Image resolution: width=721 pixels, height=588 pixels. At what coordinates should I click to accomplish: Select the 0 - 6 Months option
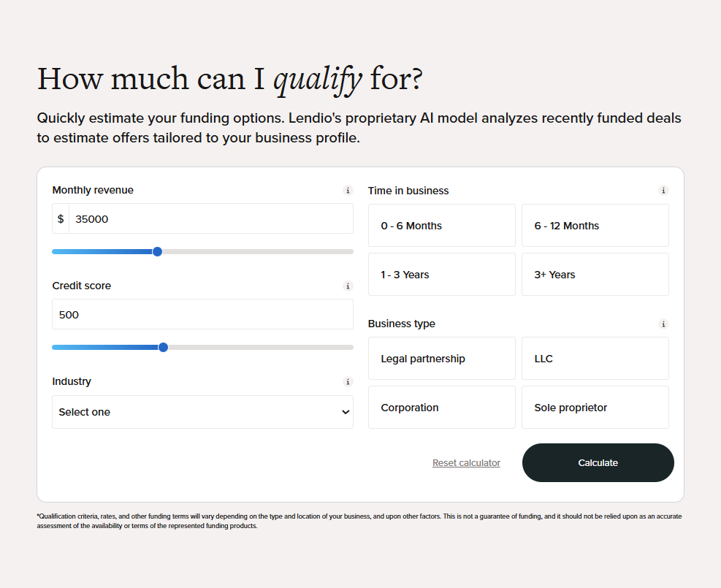(441, 226)
